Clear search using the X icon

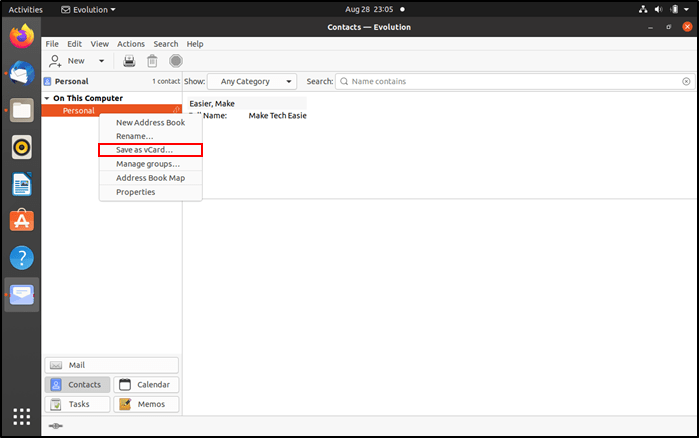click(686, 82)
